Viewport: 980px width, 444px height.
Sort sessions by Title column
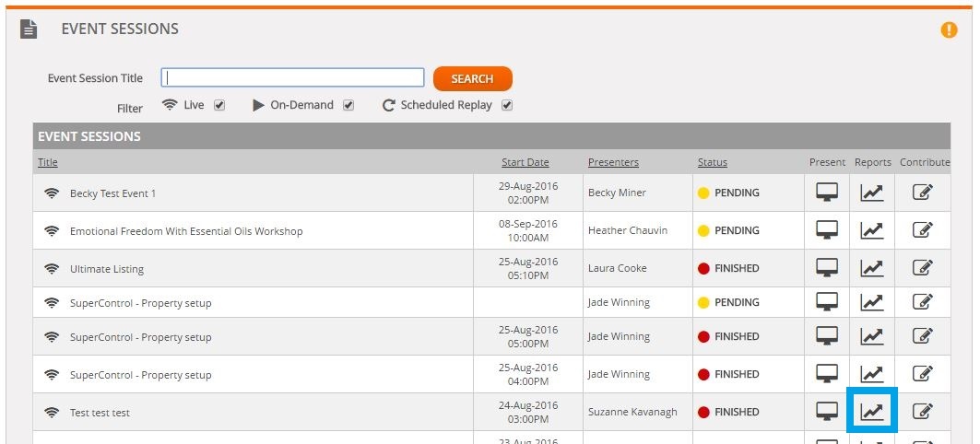[x=48, y=162]
